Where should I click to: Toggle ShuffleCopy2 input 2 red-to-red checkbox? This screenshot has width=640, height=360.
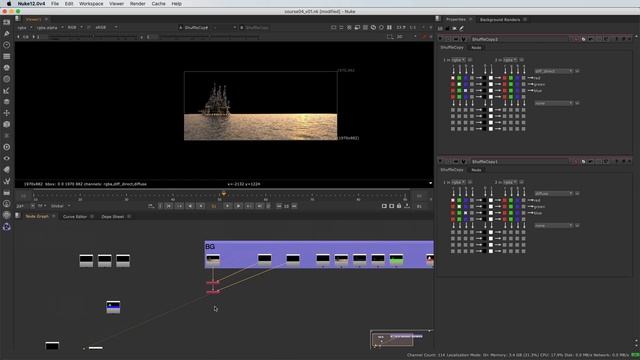click(504, 78)
